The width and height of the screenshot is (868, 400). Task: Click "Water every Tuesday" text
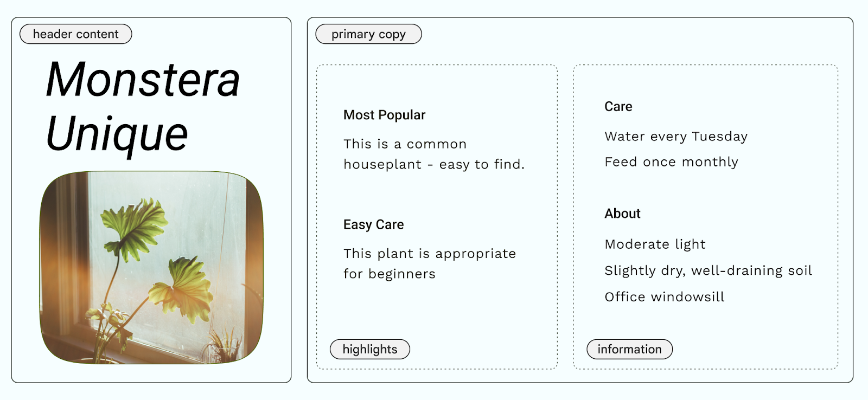(676, 136)
